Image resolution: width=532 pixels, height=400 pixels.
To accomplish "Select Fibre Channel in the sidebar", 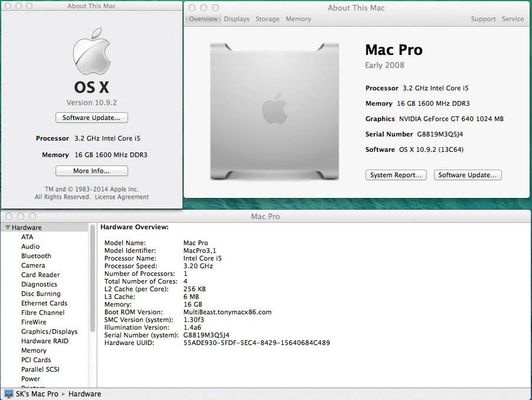I will pos(43,313).
